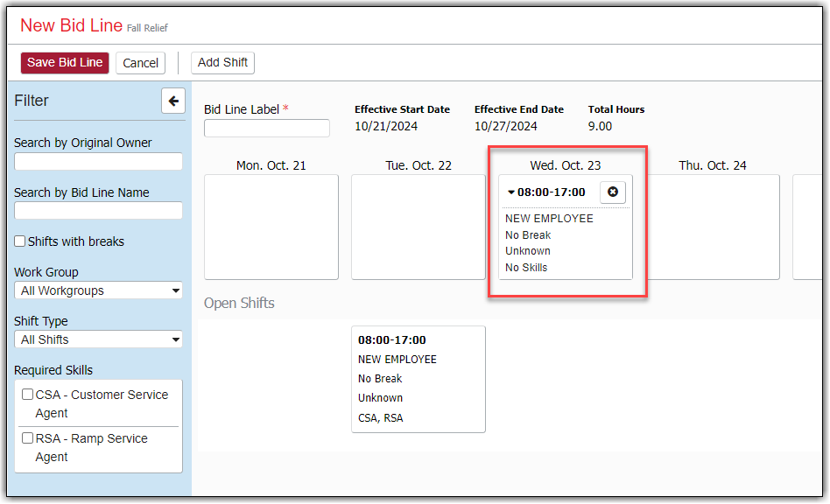Click the Save Bid Line button
This screenshot has height=504, width=830.
coord(65,63)
